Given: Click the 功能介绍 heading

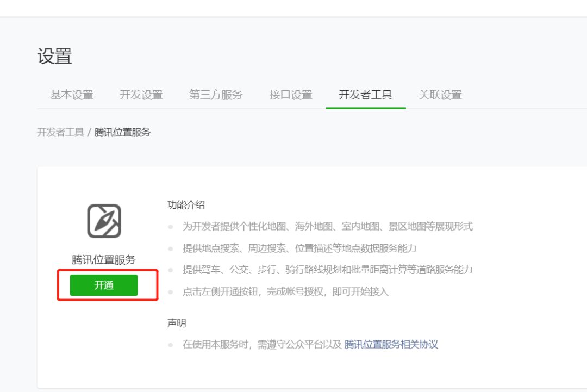Looking at the screenshot, I should click(x=186, y=205).
